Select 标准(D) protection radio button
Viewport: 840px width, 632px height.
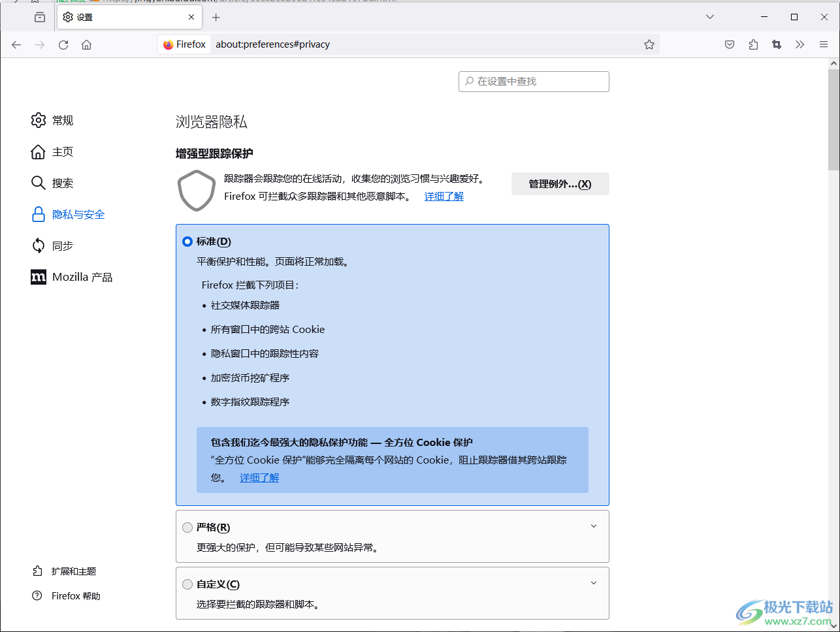pos(187,242)
